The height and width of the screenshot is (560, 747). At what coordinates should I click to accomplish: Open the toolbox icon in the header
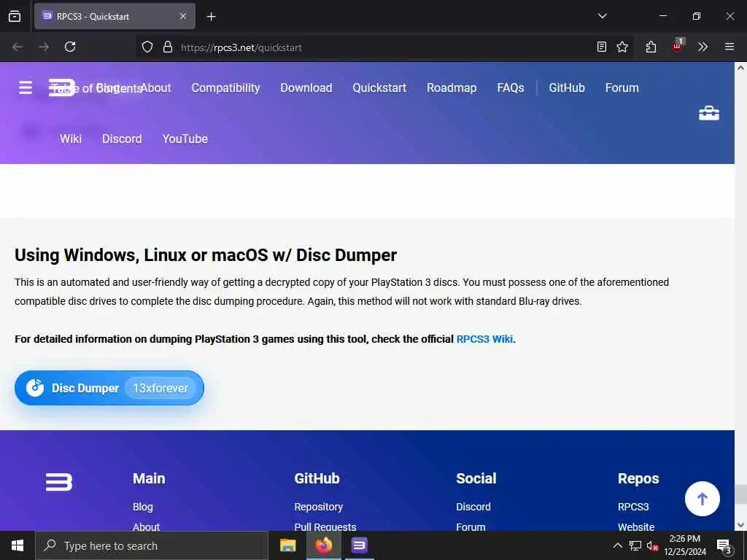coord(709,113)
